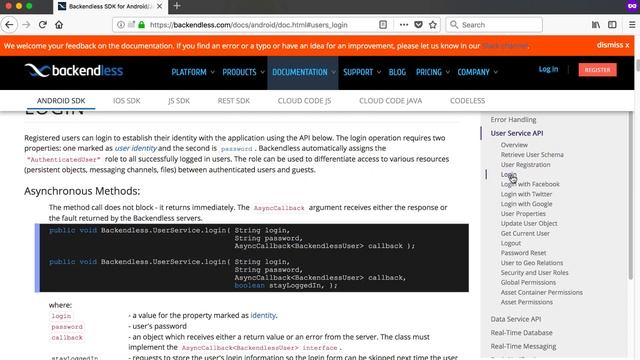Open User Properties in sidebar
The width and height of the screenshot is (640, 360).
(523, 213)
